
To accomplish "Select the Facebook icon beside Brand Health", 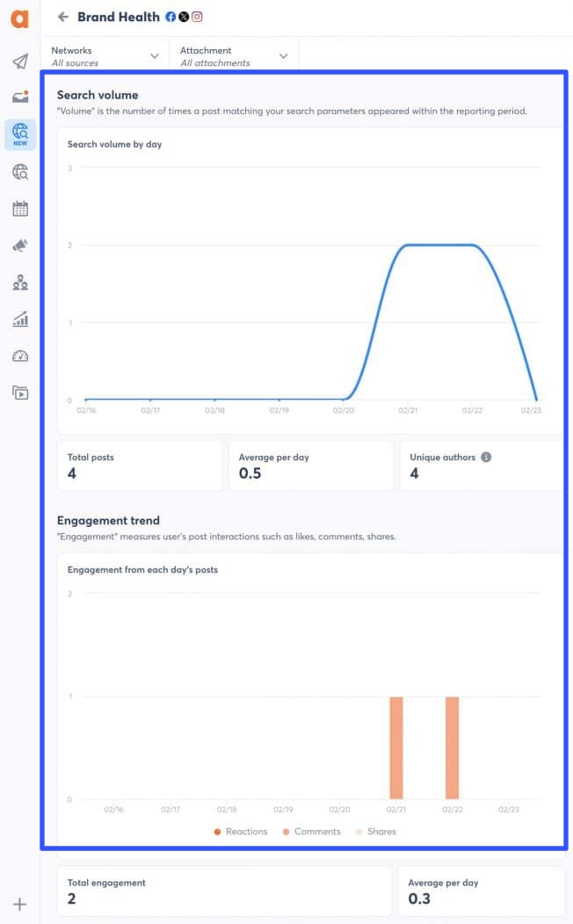I will [171, 16].
